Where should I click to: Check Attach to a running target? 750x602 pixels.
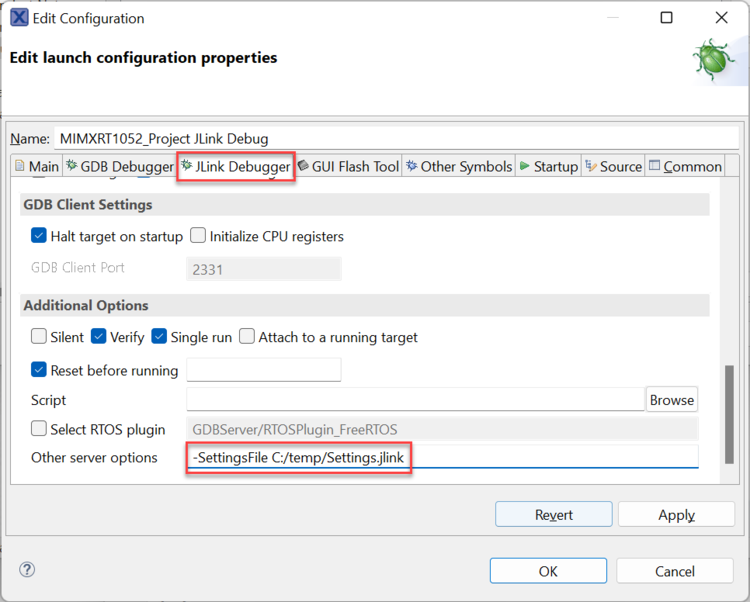click(247, 337)
